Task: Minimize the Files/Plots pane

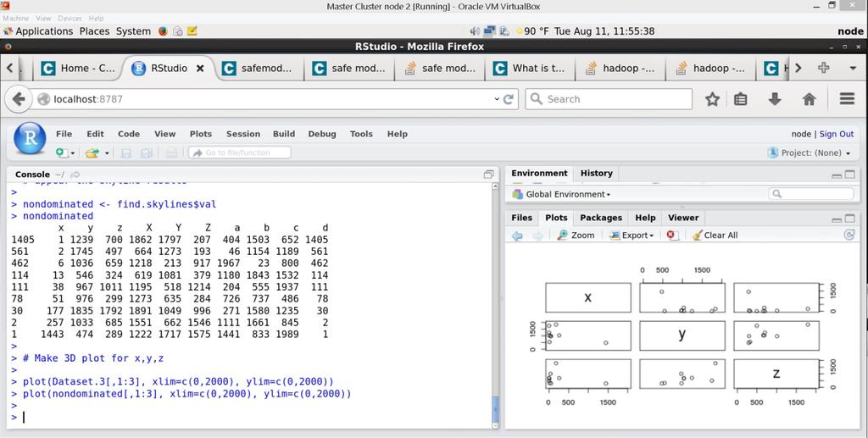Action: click(837, 219)
